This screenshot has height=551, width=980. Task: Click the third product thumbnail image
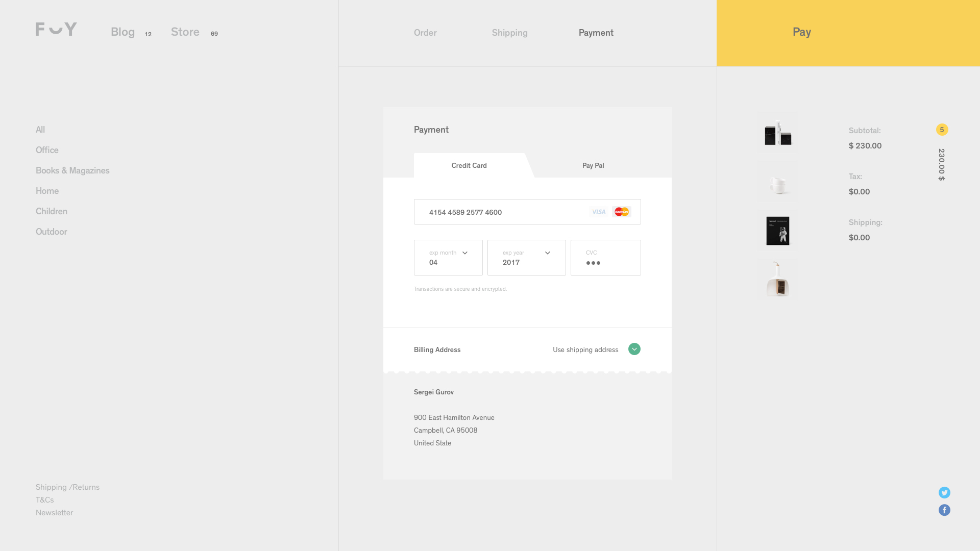coord(777,230)
